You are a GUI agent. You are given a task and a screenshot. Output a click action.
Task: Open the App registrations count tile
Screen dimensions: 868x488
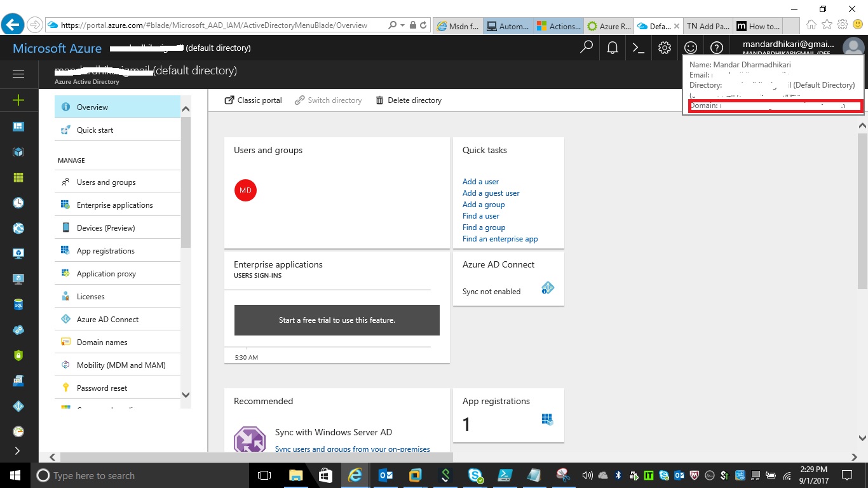508,416
